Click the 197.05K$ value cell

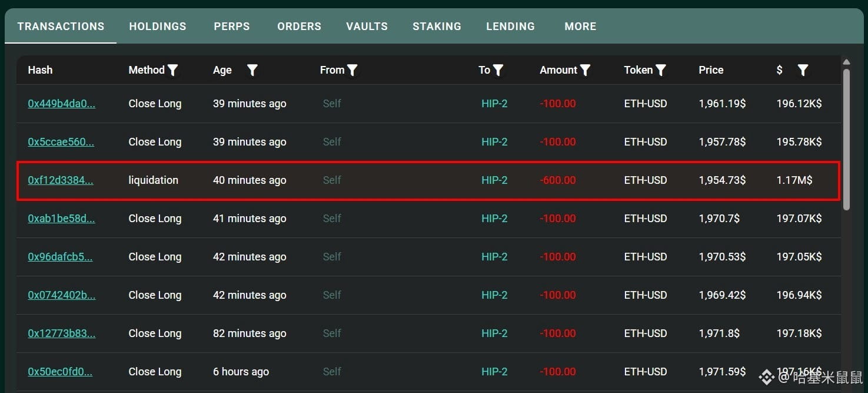[799, 257]
